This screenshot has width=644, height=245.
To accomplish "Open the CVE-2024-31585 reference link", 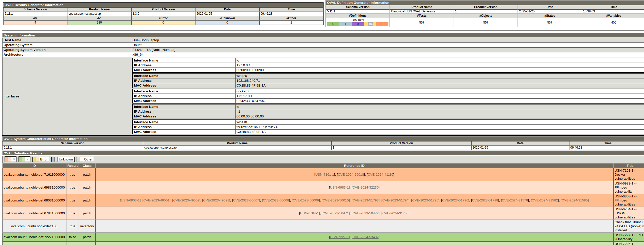I will pos(575,200).
